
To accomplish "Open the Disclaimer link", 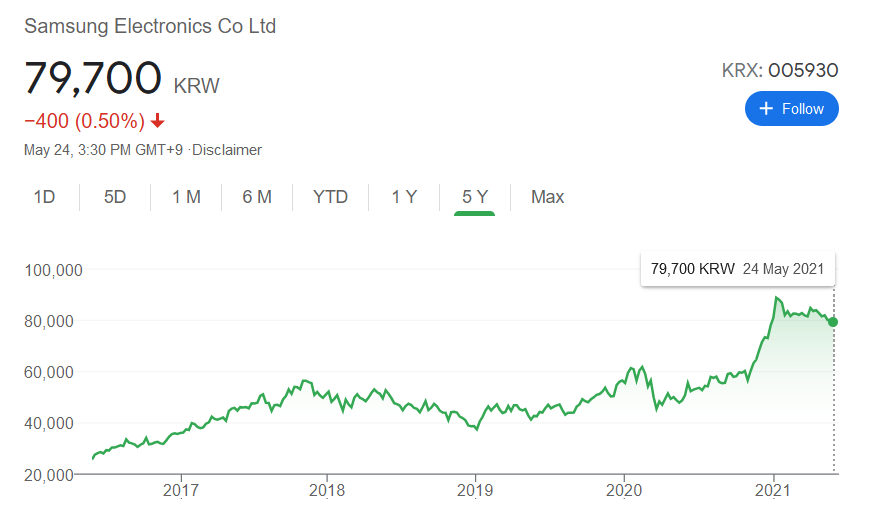I will 227,150.
